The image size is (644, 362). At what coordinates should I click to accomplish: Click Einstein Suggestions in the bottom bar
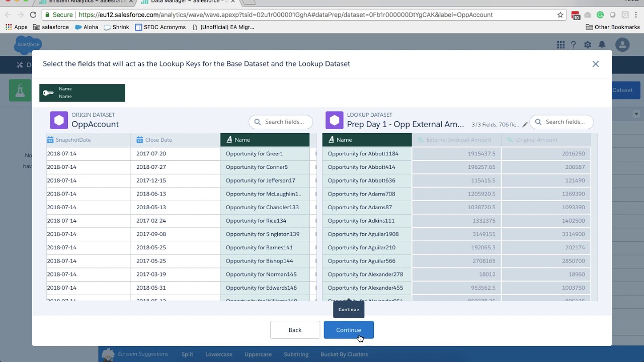pyautogui.click(x=142, y=354)
